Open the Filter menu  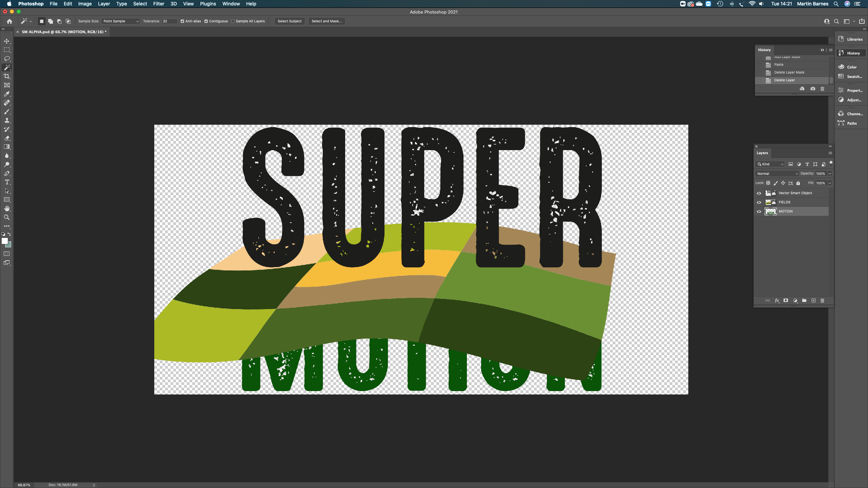pyautogui.click(x=158, y=4)
